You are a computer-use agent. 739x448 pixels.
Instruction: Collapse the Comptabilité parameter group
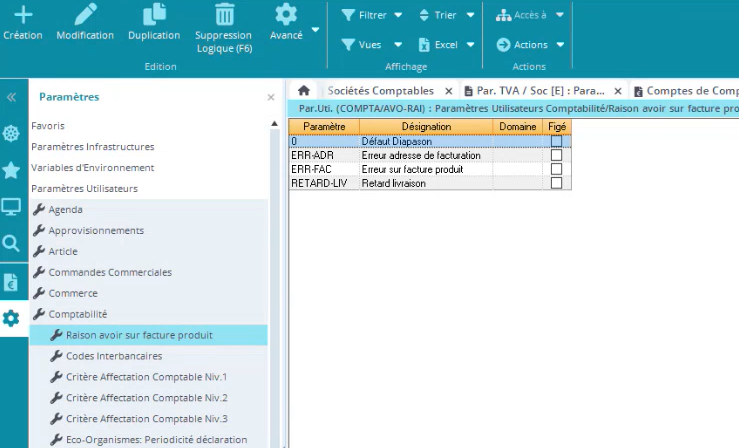[148, 314]
